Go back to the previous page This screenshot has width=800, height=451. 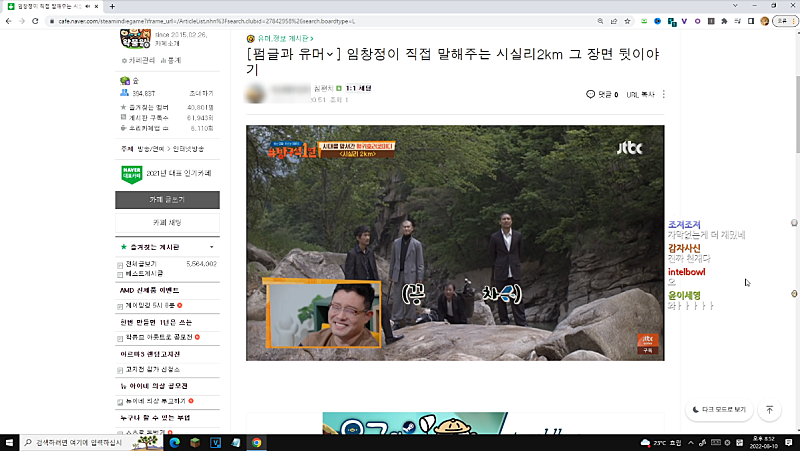(8, 21)
